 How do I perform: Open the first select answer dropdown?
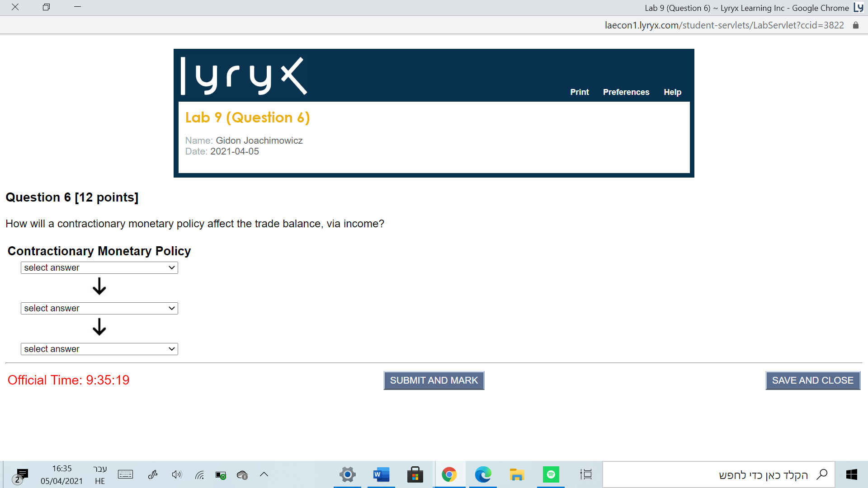pos(99,267)
